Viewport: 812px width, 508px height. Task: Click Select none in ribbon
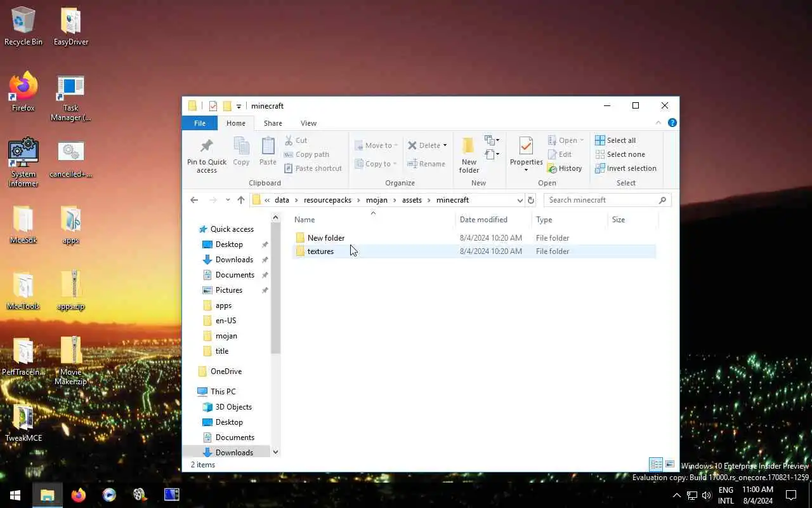pyautogui.click(x=620, y=154)
